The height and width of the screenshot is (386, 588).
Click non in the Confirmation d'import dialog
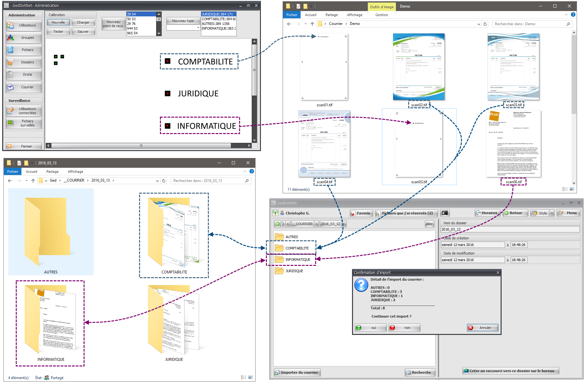point(404,328)
